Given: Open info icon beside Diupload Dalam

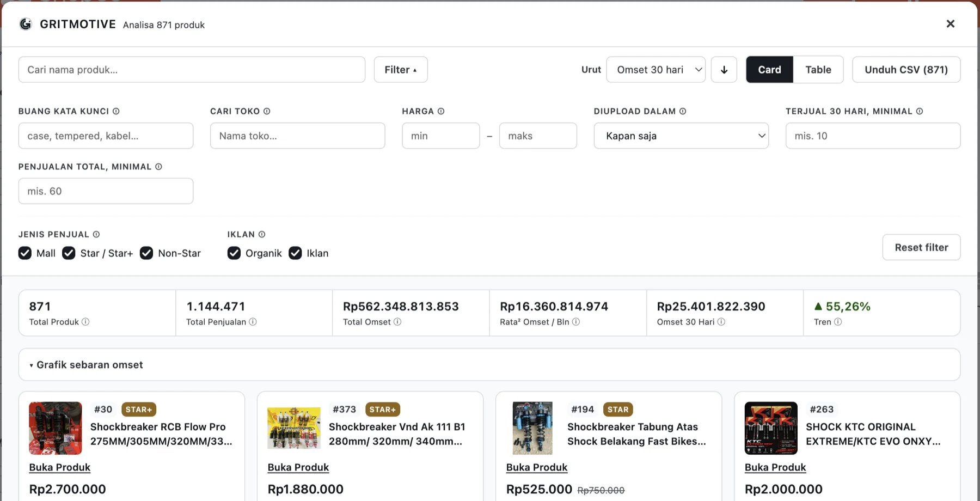Looking at the screenshot, I should pyautogui.click(x=683, y=111).
